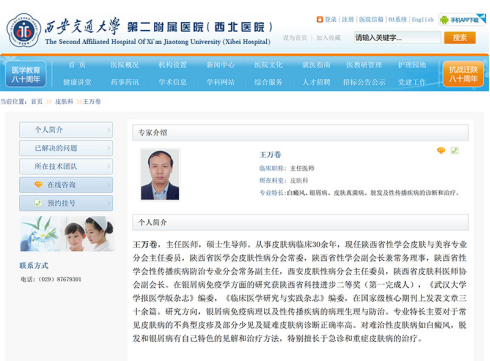Image resolution: width=490 pixels, height=361 pixels.
Task: Click the hospital logo emblem
Action: point(24,30)
